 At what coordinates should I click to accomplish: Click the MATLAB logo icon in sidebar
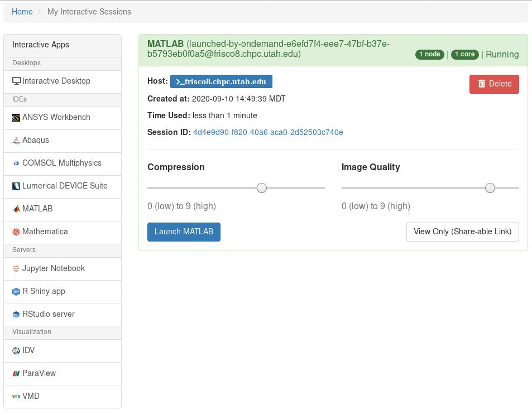point(16,209)
